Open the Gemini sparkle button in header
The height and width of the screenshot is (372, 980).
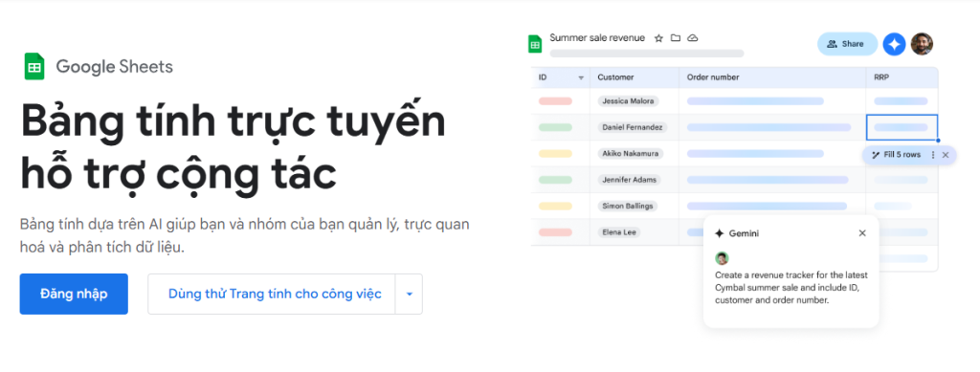[x=895, y=44]
